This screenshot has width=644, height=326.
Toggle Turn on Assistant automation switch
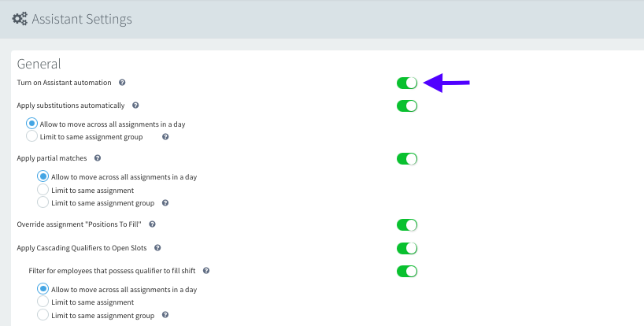407,83
